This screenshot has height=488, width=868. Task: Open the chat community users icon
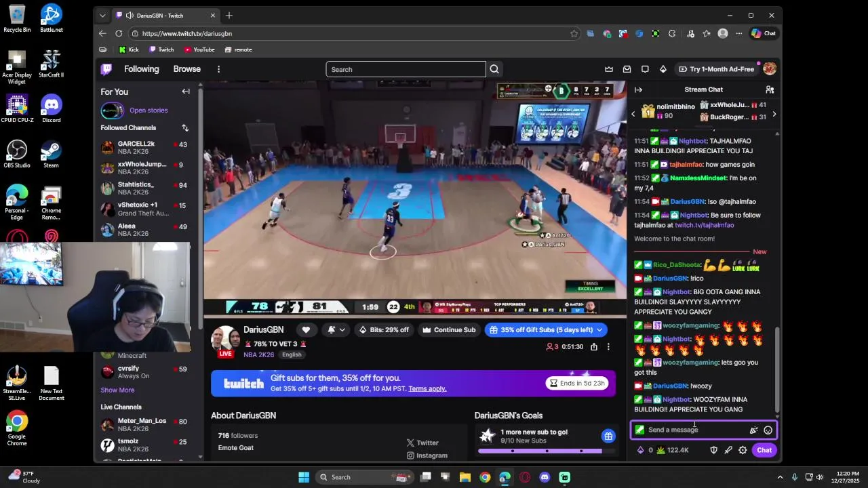click(x=770, y=89)
